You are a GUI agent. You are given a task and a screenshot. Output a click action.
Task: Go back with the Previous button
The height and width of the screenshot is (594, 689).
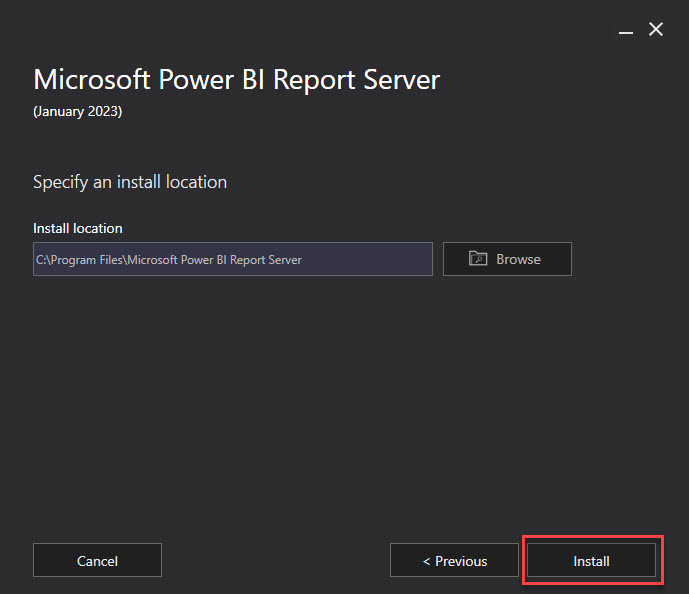(454, 560)
